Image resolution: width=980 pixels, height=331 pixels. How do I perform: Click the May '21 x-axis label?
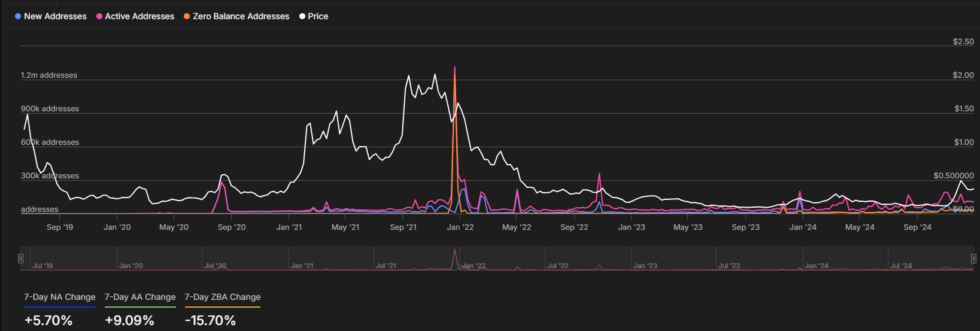tap(345, 227)
